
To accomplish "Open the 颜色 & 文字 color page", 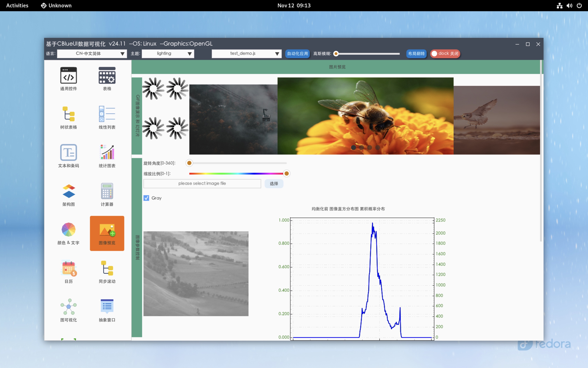I will [x=69, y=233].
